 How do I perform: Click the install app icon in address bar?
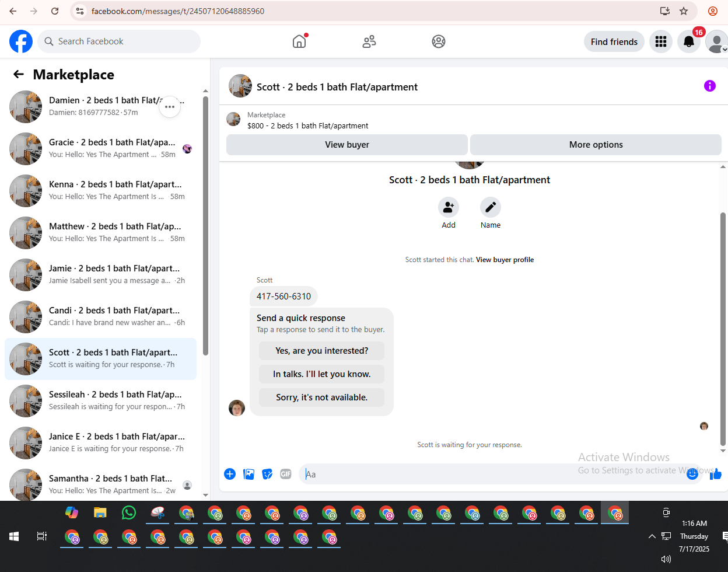point(664,11)
